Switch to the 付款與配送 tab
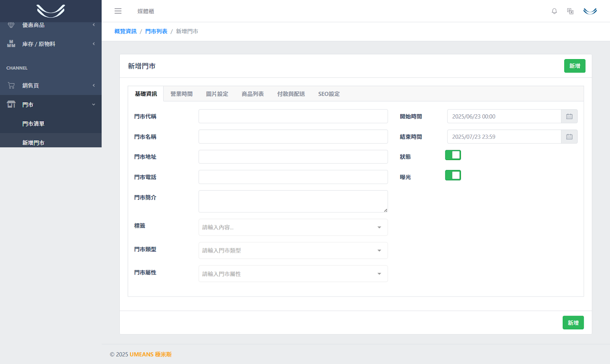 291,94
